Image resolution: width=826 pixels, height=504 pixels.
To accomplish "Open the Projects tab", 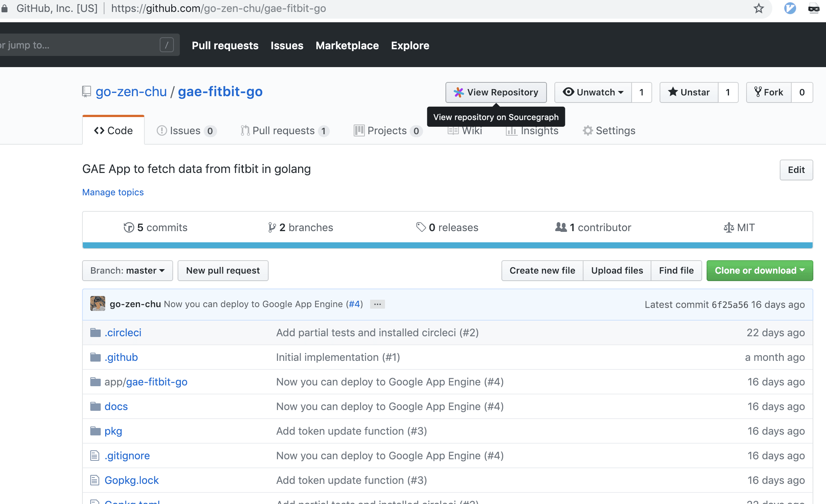I will pyautogui.click(x=388, y=131).
